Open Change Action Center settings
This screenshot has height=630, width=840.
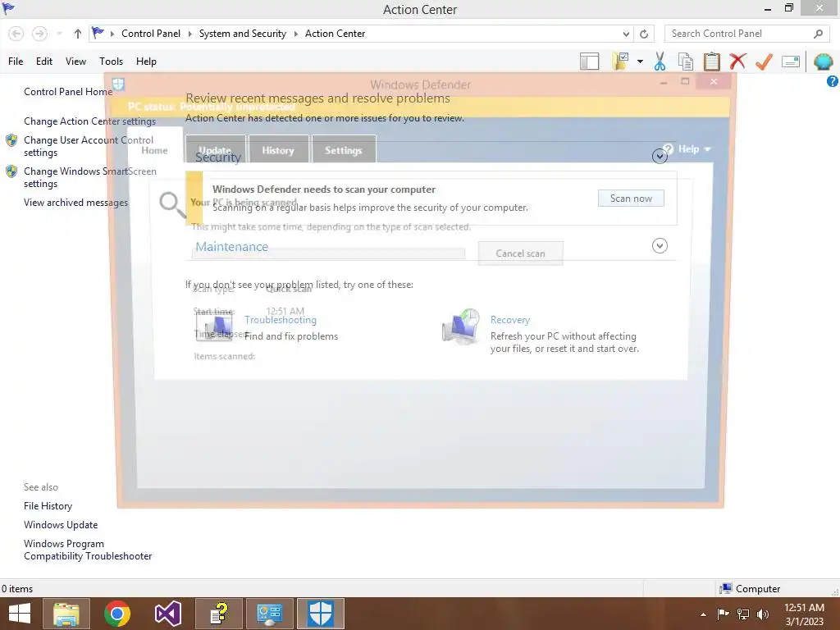point(89,121)
